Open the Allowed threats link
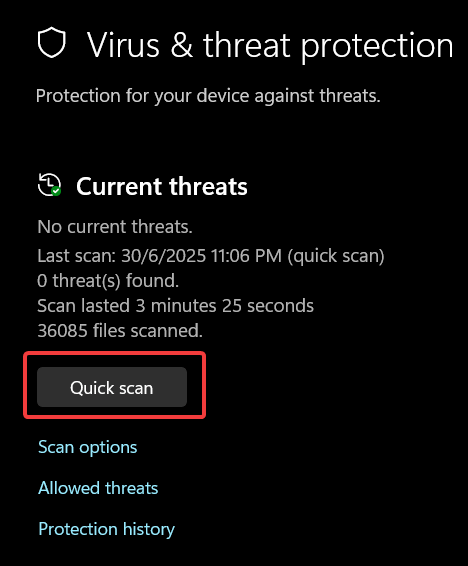 coord(98,488)
